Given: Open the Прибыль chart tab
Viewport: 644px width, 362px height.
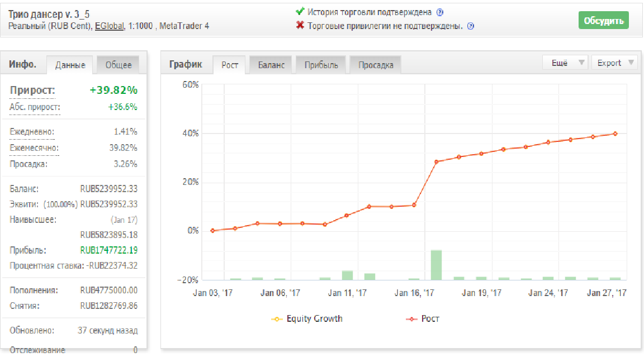Looking at the screenshot, I should click(321, 65).
